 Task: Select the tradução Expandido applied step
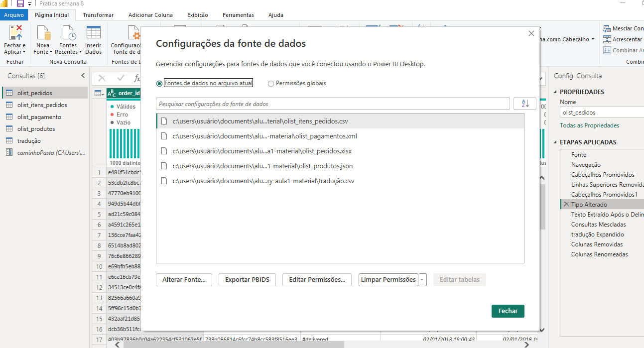(x=598, y=234)
